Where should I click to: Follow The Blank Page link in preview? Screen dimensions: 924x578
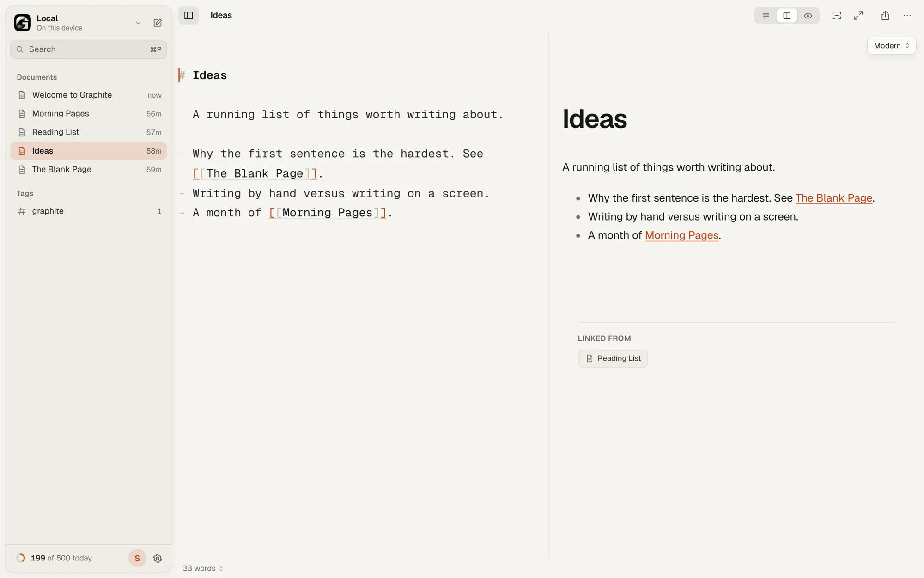[833, 198]
